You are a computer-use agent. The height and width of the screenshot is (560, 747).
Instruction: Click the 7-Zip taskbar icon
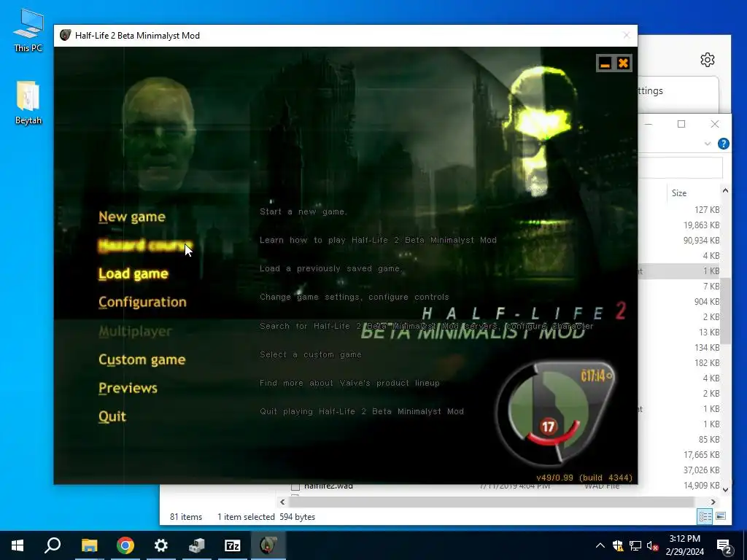233,545
